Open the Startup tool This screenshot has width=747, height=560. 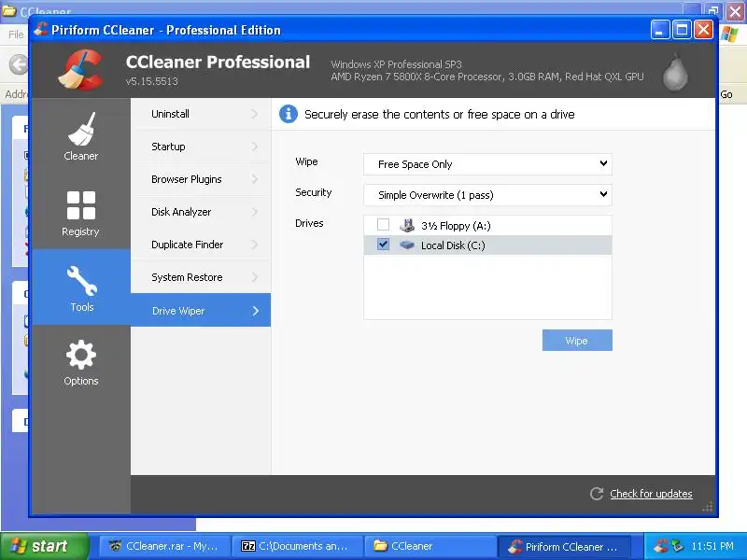[201, 147]
